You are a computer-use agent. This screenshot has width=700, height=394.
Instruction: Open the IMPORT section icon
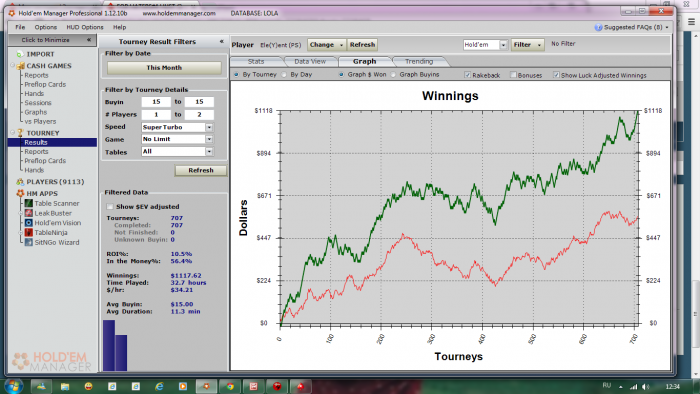pos(20,54)
